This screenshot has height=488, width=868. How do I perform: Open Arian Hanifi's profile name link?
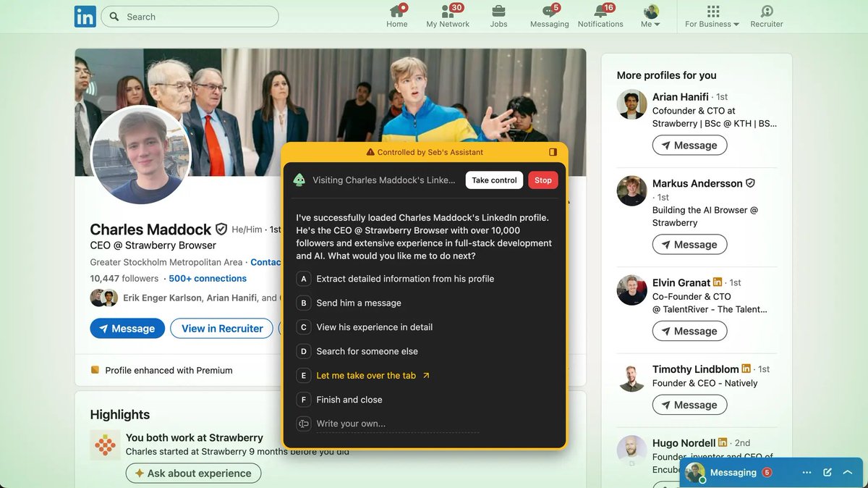681,97
